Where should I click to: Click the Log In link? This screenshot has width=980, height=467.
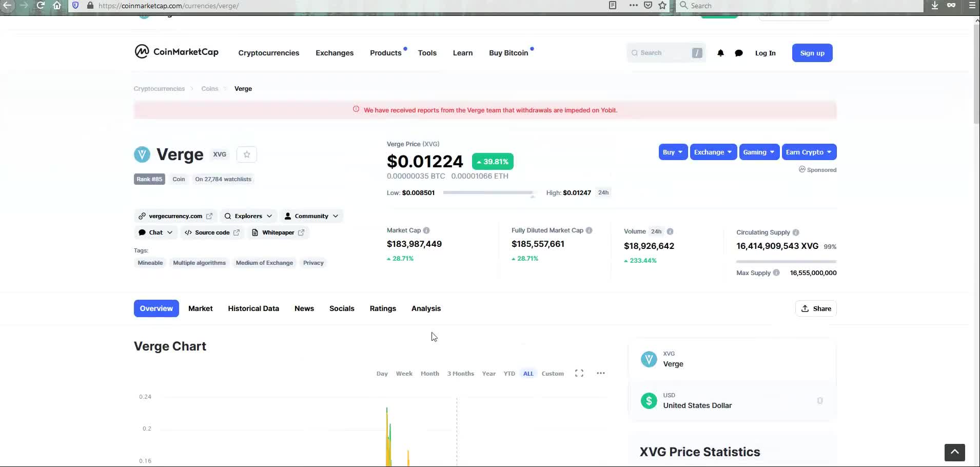[765, 53]
